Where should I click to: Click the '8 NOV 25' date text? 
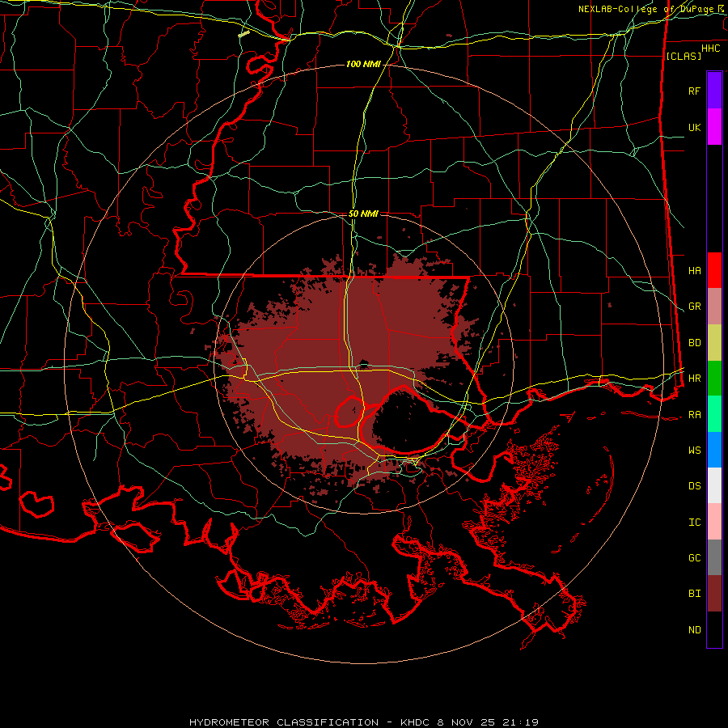466,722
